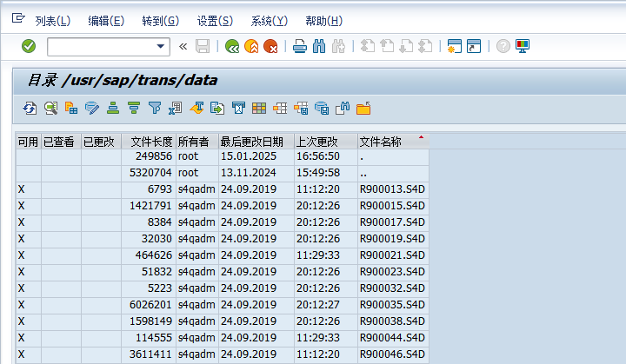This screenshot has width=626, height=364.
Task: Click the Save diskette icon
Action: 203,46
